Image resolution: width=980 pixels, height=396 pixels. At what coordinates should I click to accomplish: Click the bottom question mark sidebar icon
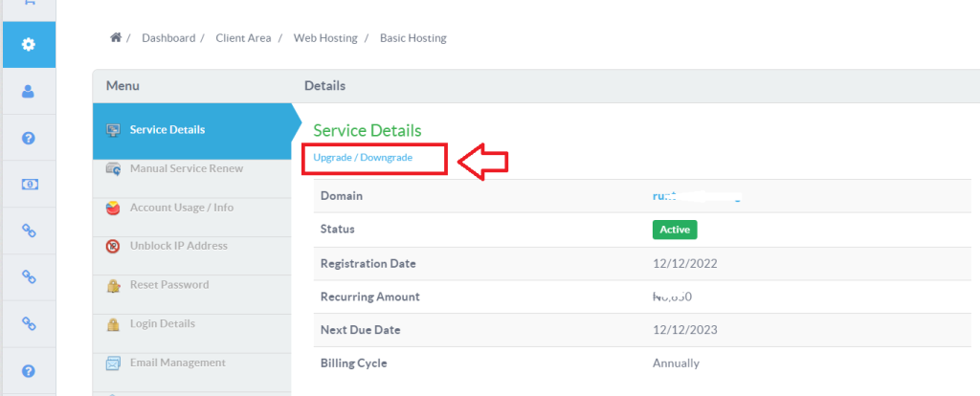pyautogui.click(x=29, y=371)
